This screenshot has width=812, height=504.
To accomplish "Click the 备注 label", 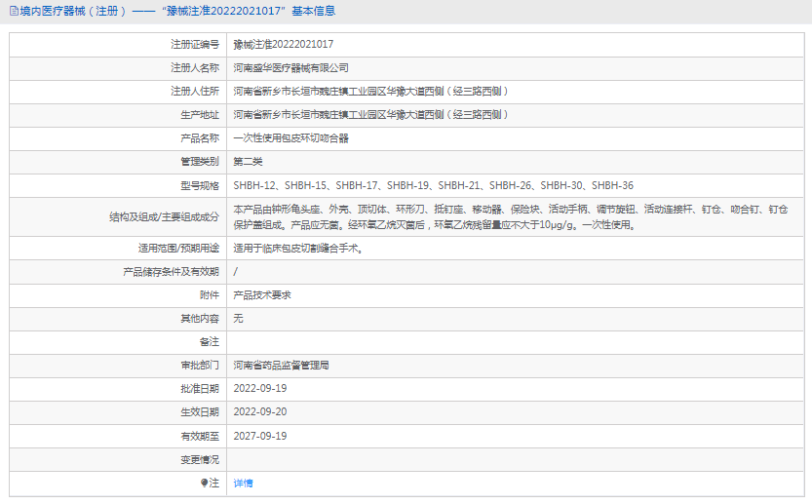I will pyautogui.click(x=210, y=342).
